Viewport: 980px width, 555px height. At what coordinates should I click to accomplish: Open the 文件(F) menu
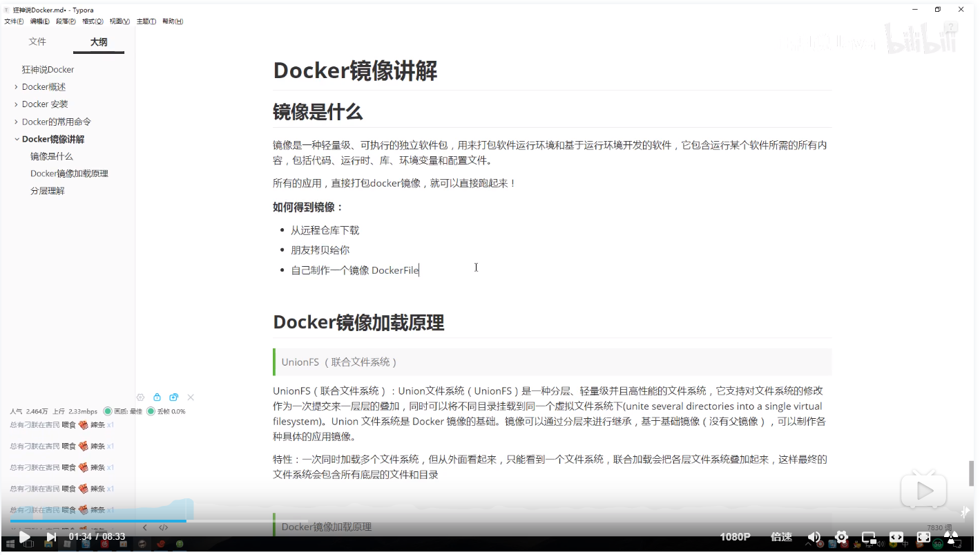[x=14, y=21]
